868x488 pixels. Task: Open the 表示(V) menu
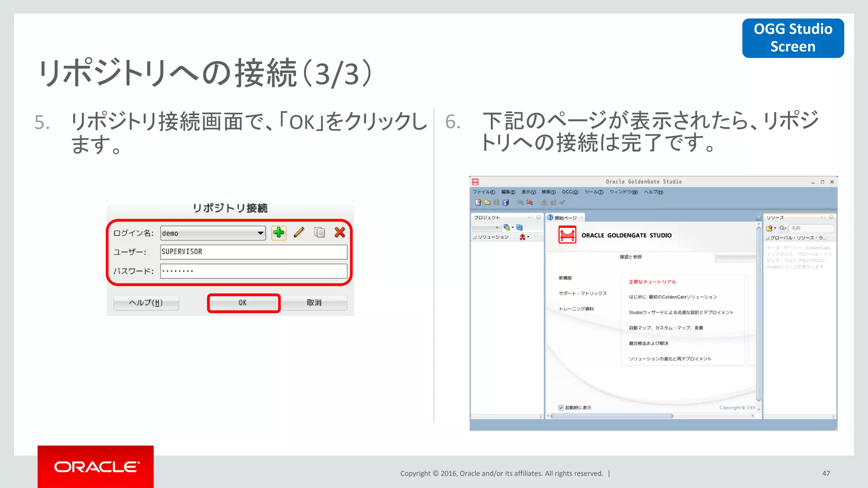pos(529,192)
